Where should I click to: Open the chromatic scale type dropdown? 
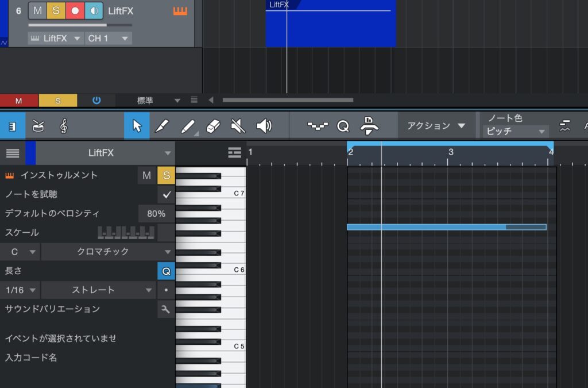pyautogui.click(x=107, y=252)
